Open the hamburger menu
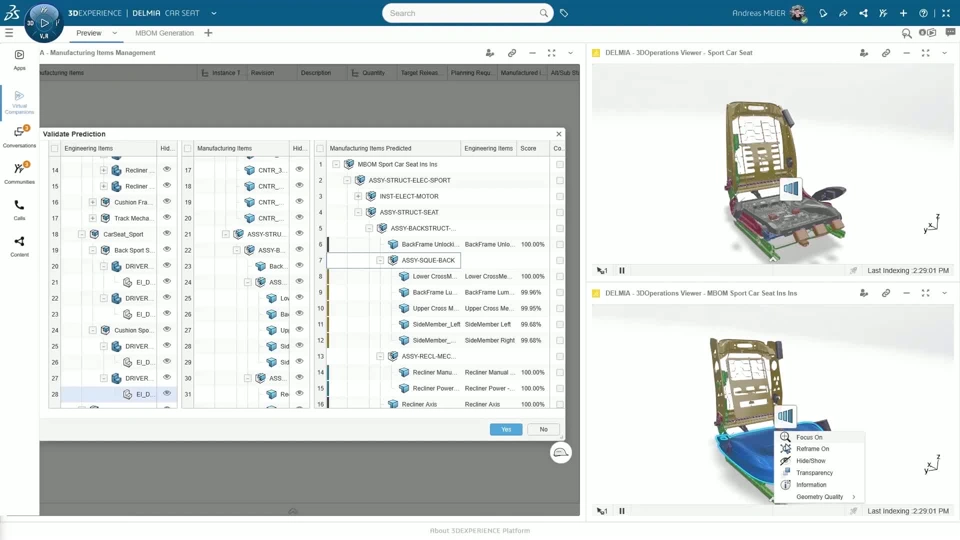The width and height of the screenshot is (960, 540). [x=9, y=33]
